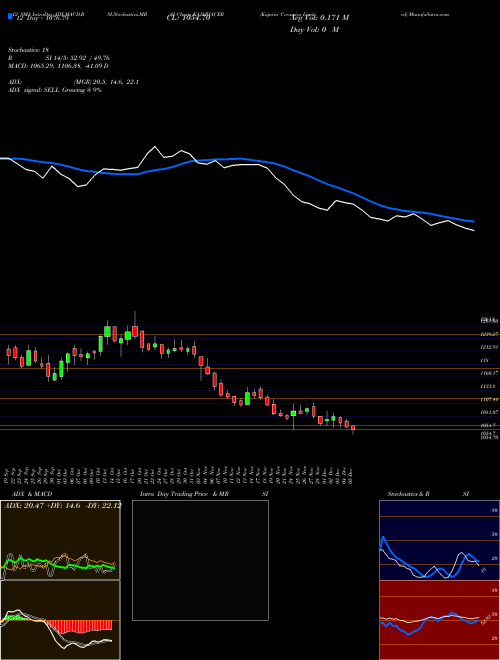Click the RSI 14/3: 52.92 / 49.76 reading
The width and height of the screenshot is (500, 660).
click(x=59, y=58)
